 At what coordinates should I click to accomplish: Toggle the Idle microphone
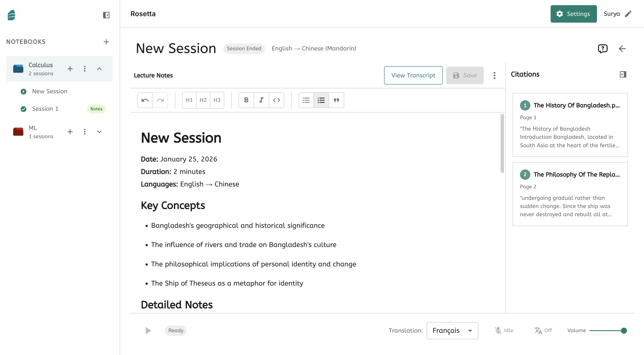pyautogui.click(x=504, y=330)
